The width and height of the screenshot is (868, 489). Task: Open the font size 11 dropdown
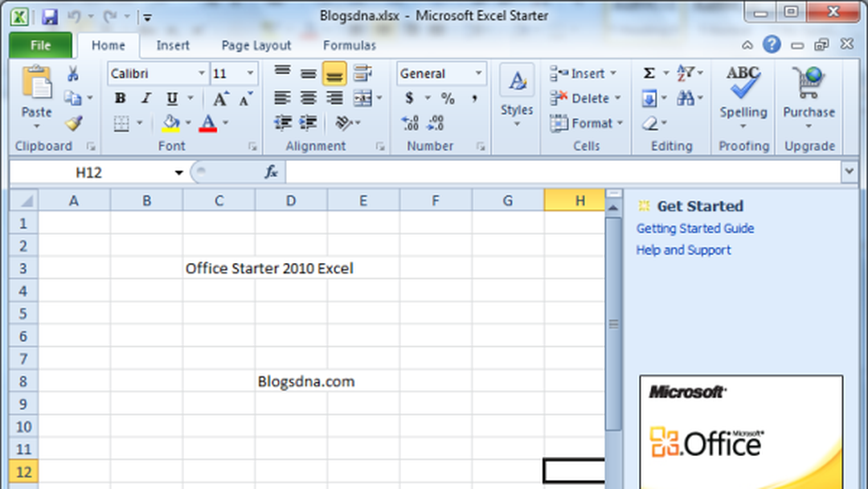point(250,73)
